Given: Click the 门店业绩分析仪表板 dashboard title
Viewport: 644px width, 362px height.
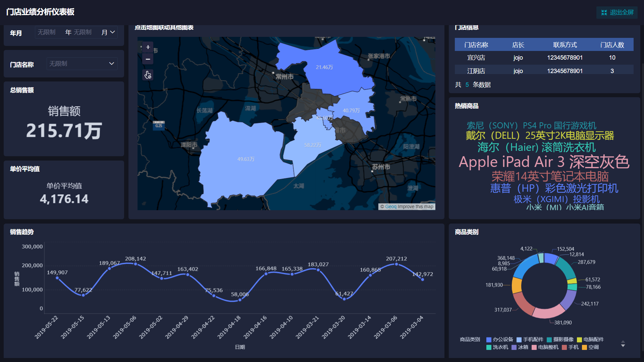Looking at the screenshot, I should [40, 12].
